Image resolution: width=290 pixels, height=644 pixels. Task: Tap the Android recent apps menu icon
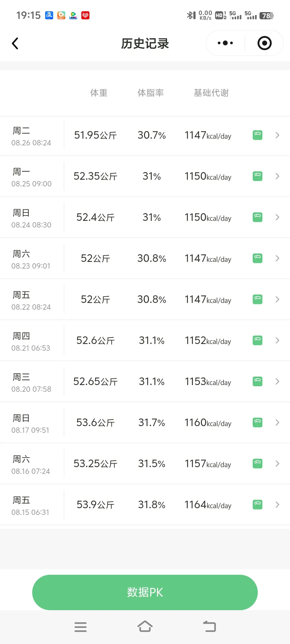click(x=81, y=627)
